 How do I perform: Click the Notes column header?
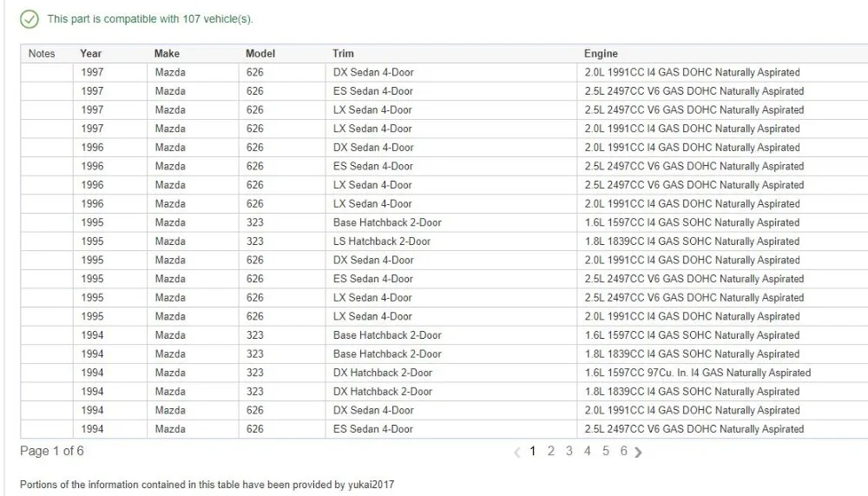click(x=42, y=54)
